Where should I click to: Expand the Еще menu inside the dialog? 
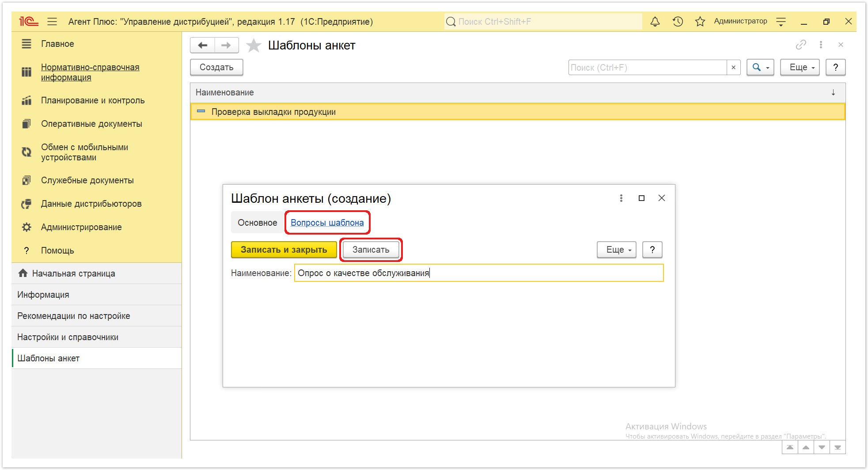[617, 250]
